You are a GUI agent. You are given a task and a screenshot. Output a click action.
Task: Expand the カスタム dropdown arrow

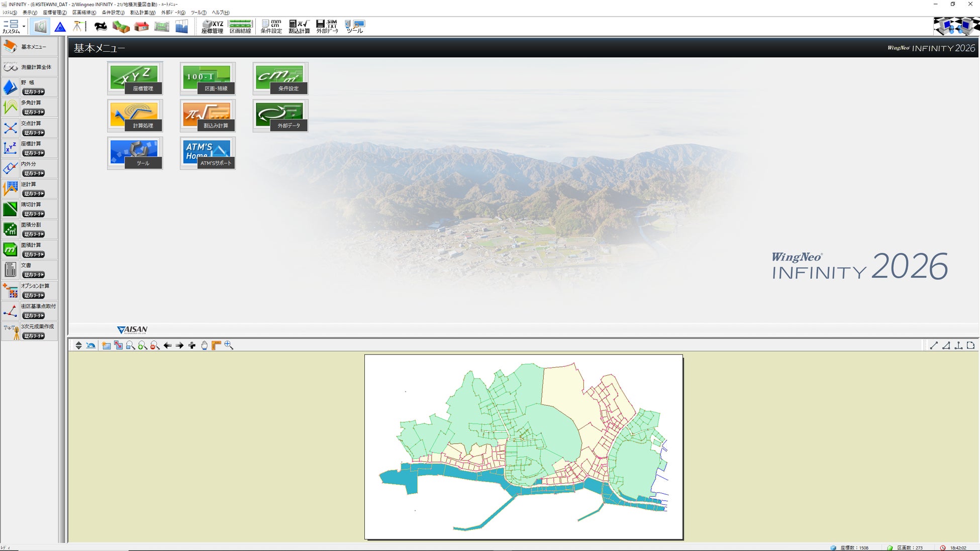(24, 27)
